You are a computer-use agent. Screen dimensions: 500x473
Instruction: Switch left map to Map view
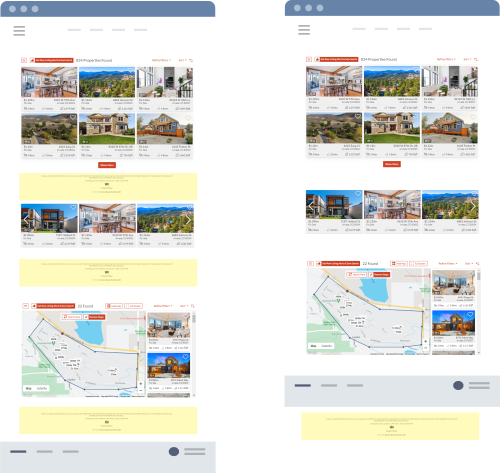pos(29,388)
